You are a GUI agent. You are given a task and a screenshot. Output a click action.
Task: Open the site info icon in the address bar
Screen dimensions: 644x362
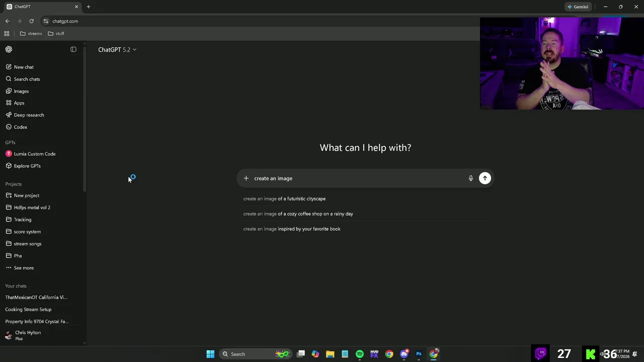(x=46, y=21)
